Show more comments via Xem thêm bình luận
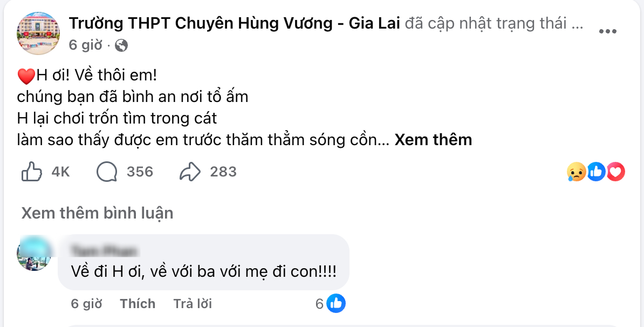644x327 pixels. coord(97,213)
